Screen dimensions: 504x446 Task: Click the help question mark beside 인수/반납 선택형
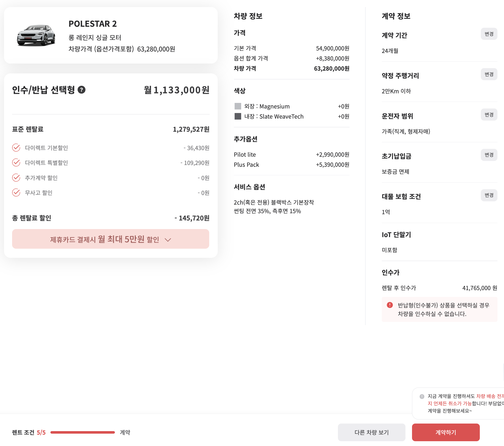pos(81,90)
